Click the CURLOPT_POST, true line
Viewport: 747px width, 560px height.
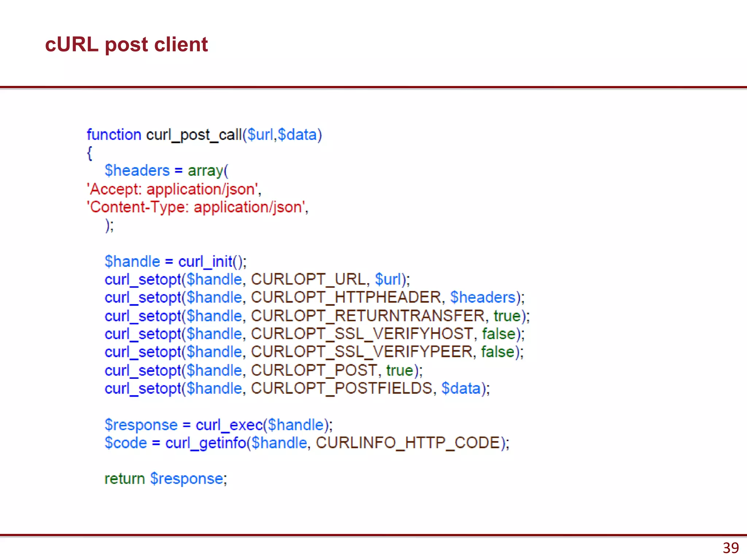click(x=263, y=370)
